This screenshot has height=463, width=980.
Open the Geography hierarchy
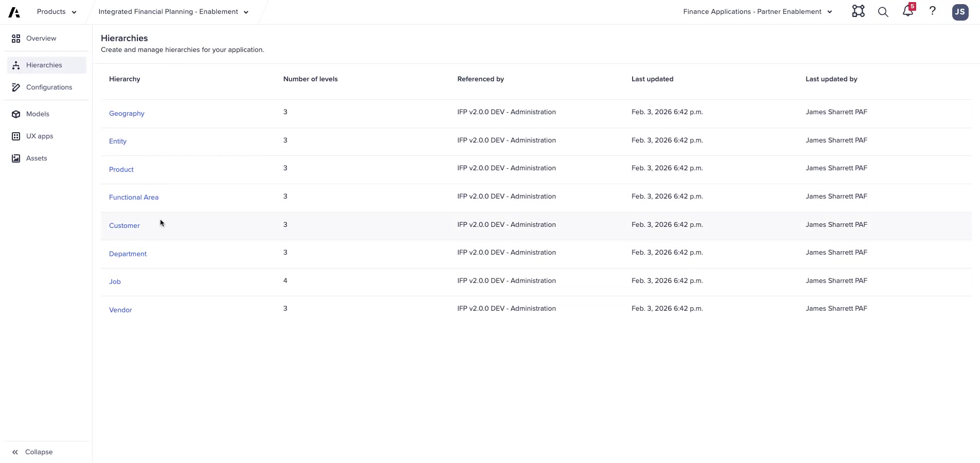pyautogui.click(x=127, y=113)
